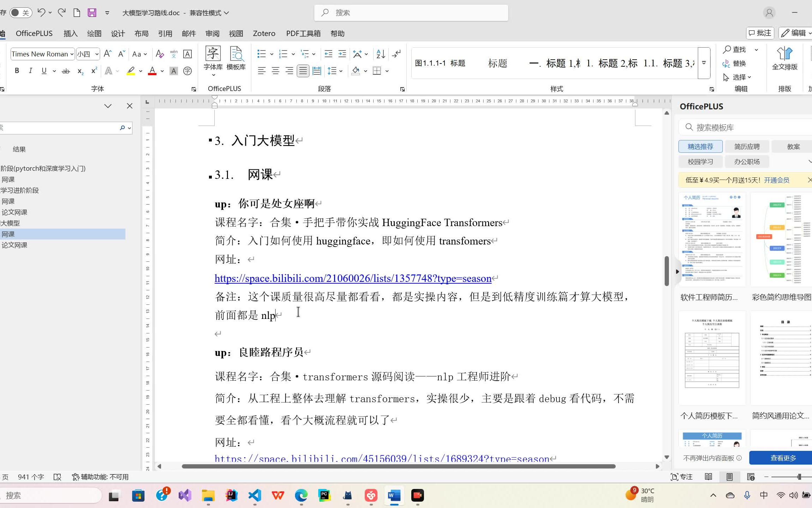The width and height of the screenshot is (812, 508).
Task: Open the PDF工具箱 ribbon tab
Action: click(x=303, y=33)
